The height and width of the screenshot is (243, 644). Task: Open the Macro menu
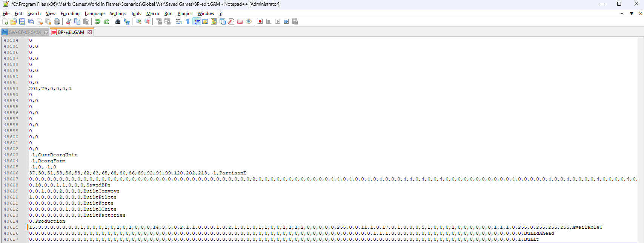coord(153,14)
